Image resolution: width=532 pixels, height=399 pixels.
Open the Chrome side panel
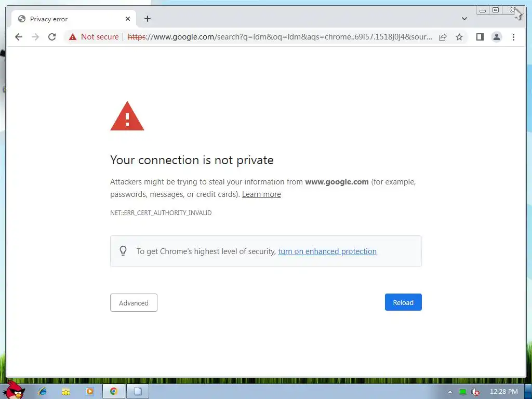click(480, 37)
